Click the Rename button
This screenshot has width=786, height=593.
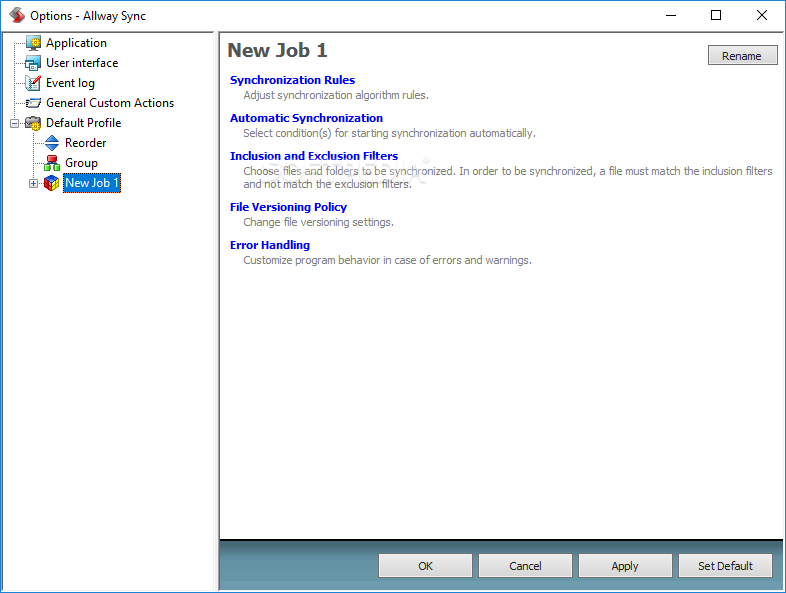[742, 56]
